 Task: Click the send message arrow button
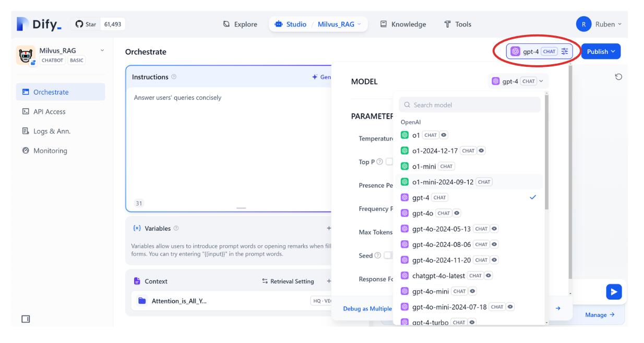(x=613, y=292)
